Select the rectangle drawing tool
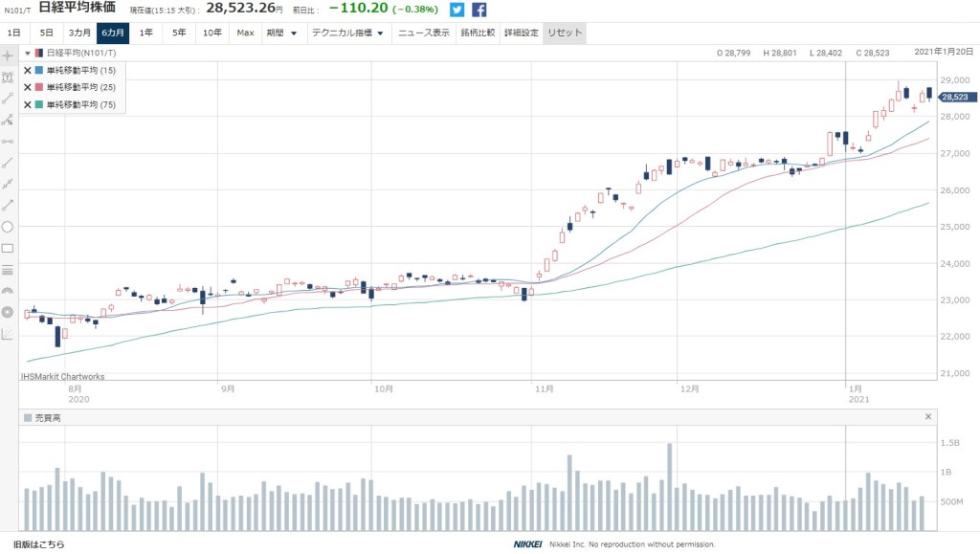This screenshot has height=554, width=980. (x=8, y=248)
